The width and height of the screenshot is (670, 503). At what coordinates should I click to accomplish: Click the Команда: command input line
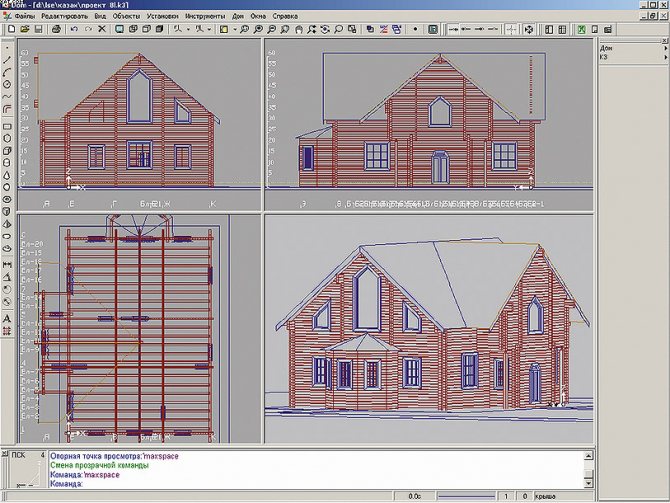(316, 484)
